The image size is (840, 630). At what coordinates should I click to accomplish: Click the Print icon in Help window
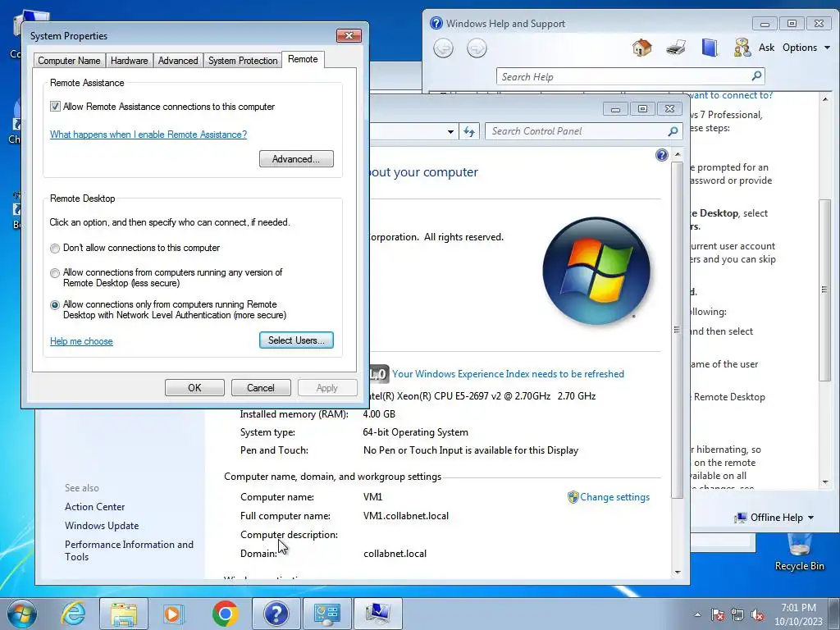[x=676, y=48]
